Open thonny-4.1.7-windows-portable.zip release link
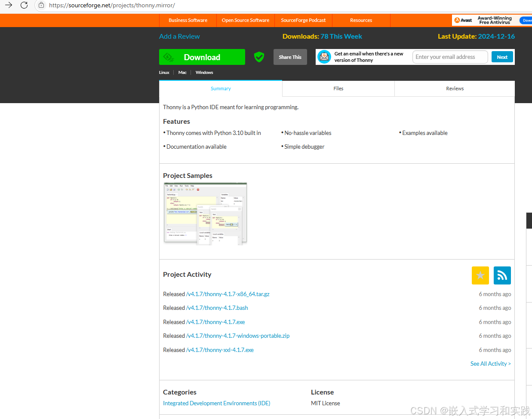Viewport: 532px width, 419px height. point(238,336)
